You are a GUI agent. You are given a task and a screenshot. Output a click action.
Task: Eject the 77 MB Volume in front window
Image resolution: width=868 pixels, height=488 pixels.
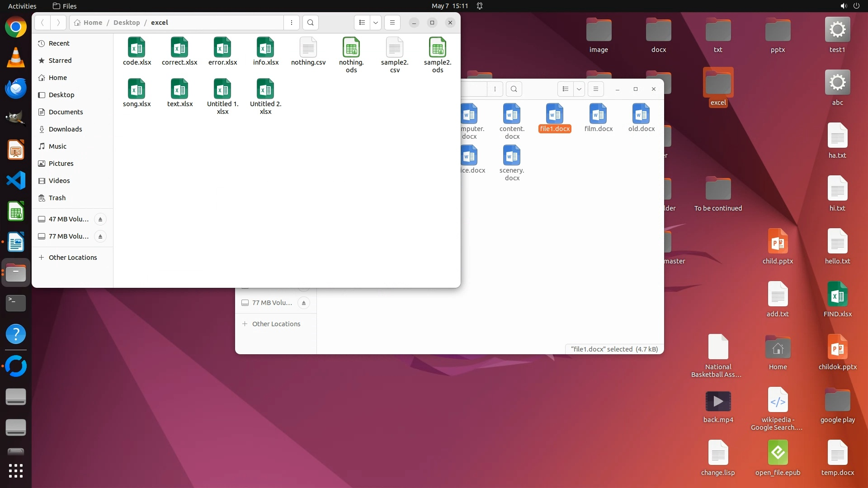click(100, 236)
